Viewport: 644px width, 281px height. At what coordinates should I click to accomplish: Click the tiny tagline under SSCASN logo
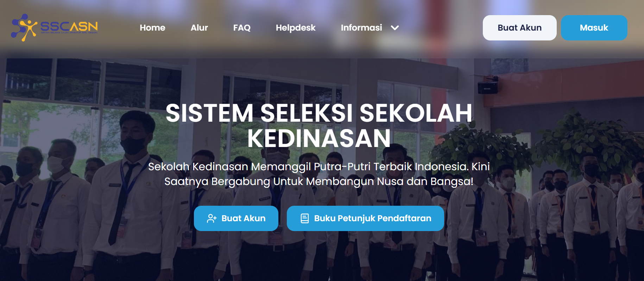[69, 32]
